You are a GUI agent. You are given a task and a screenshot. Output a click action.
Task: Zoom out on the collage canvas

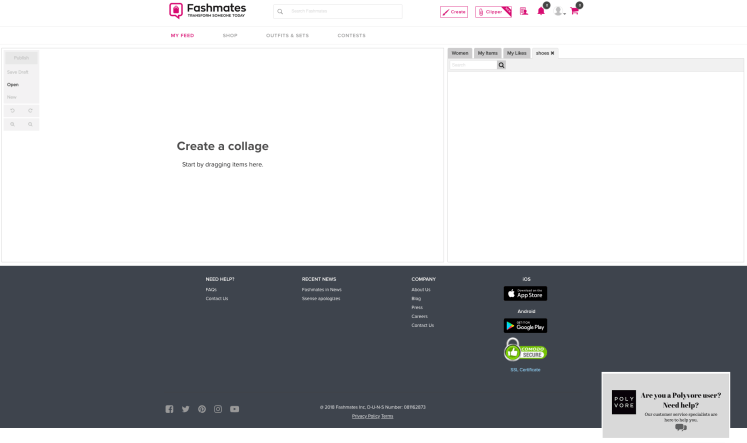[30, 124]
